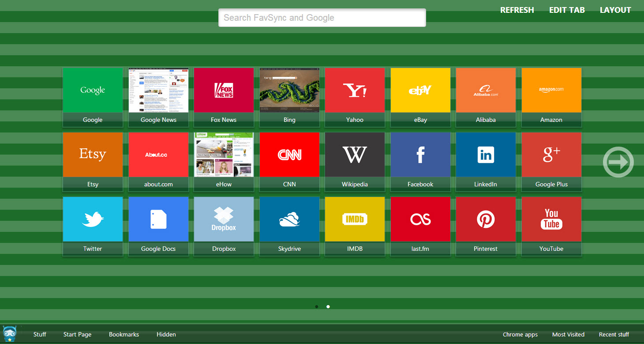Switch to the Most Visited tab

tap(568, 334)
